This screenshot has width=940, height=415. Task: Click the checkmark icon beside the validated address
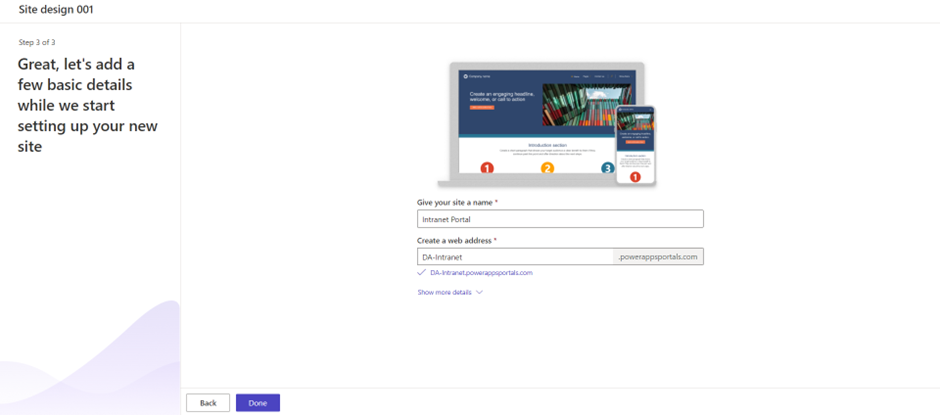coord(421,272)
